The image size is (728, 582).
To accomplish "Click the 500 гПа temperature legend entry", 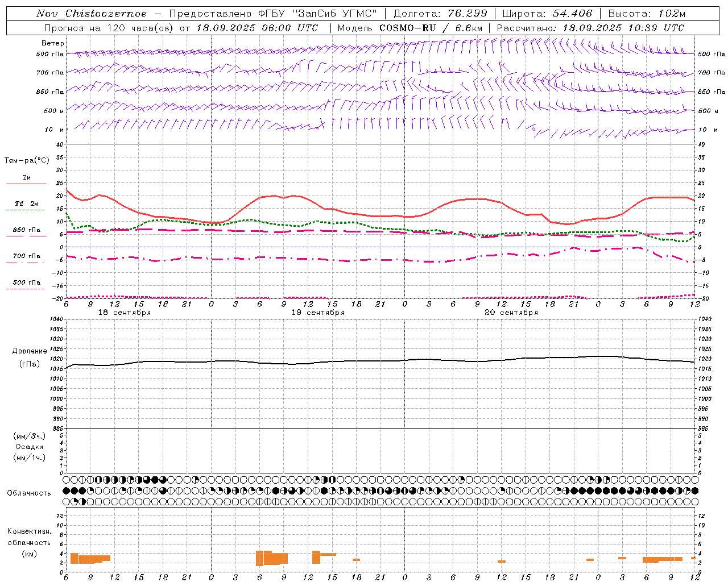I will click(27, 282).
